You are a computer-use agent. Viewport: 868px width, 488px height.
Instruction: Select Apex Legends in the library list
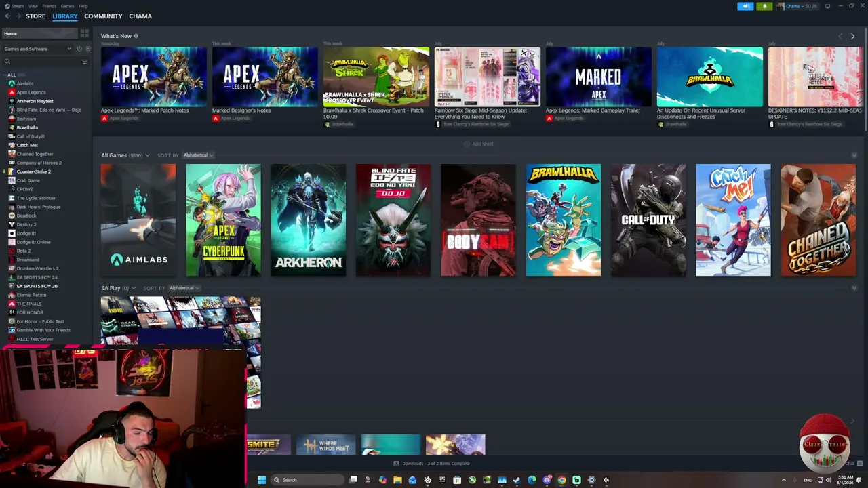[x=31, y=92]
